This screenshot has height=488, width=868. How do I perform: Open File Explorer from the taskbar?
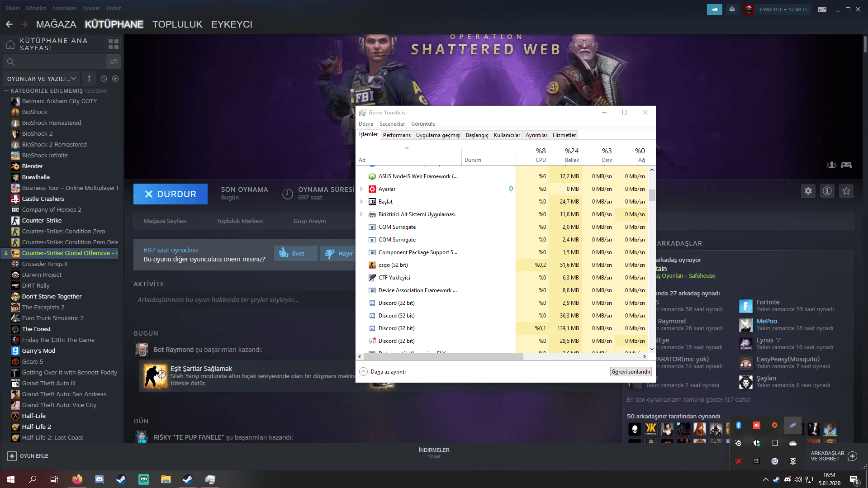(x=166, y=479)
